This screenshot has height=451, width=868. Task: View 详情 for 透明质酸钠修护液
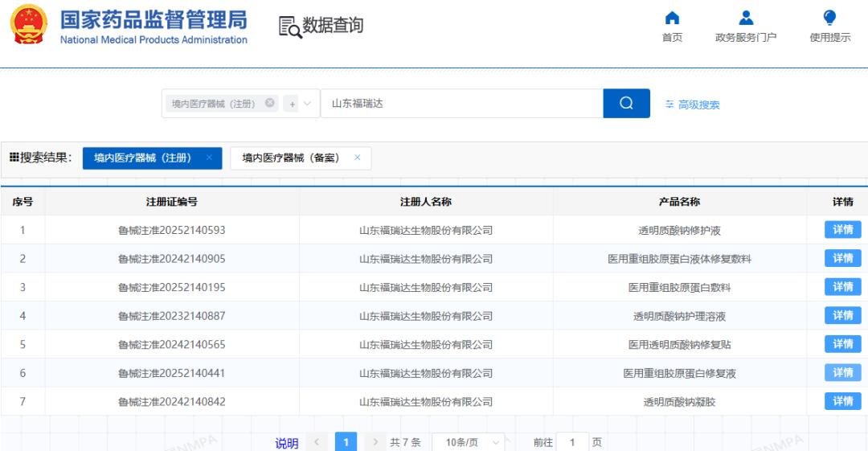point(842,230)
